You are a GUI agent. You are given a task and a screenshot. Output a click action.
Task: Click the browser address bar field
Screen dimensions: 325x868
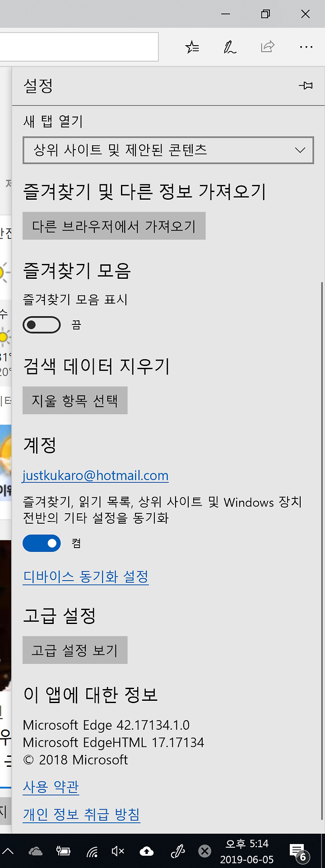pos(79,47)
